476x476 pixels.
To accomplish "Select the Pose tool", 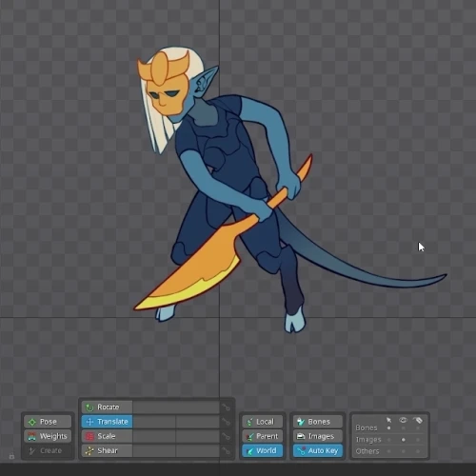I will tap(48, 422).
